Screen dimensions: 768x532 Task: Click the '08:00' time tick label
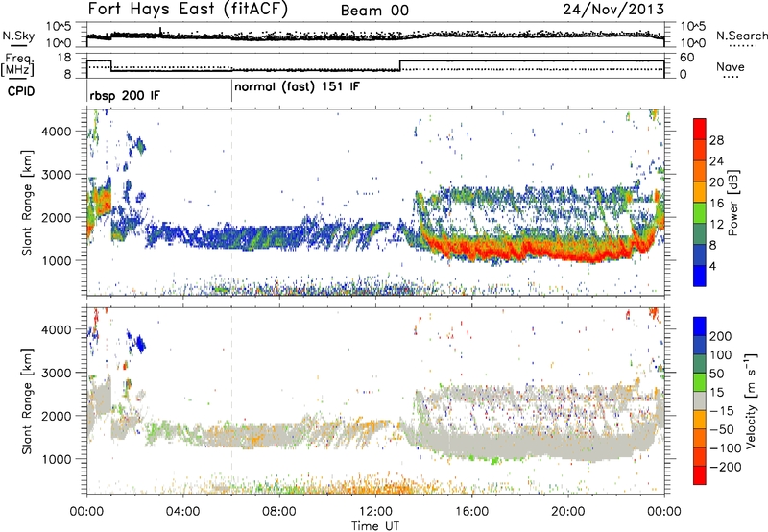click(279, 512)
